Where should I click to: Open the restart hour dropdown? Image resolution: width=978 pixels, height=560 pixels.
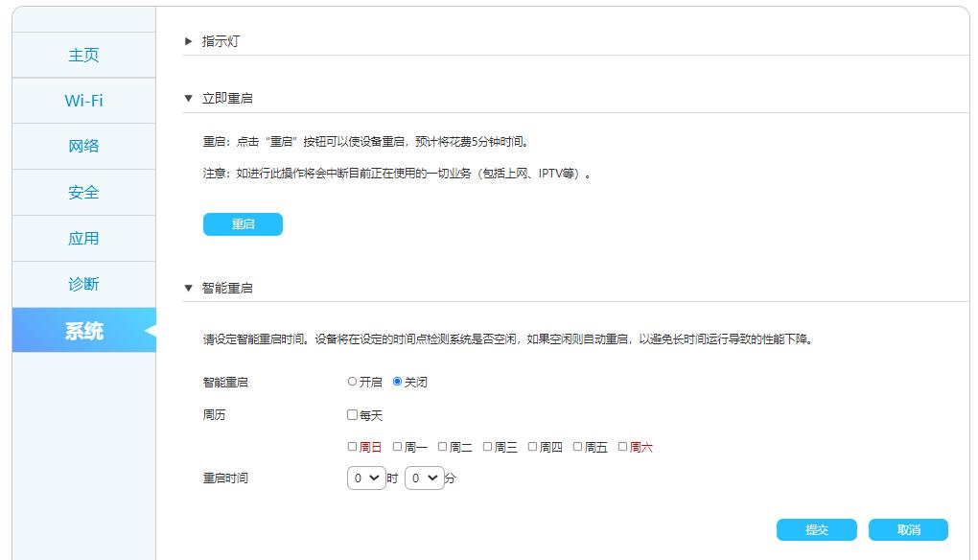365,477
